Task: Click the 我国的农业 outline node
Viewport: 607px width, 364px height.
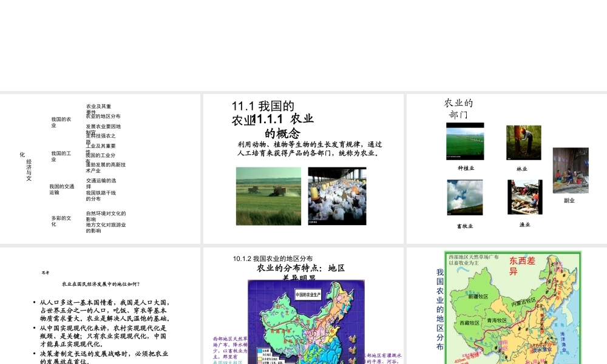Action: click(x=61, y=122)
